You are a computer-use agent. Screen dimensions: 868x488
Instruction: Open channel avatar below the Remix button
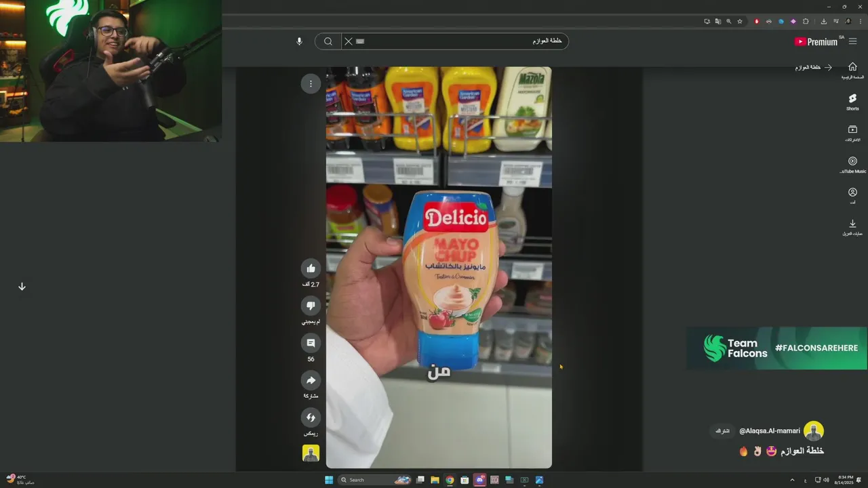311,453
